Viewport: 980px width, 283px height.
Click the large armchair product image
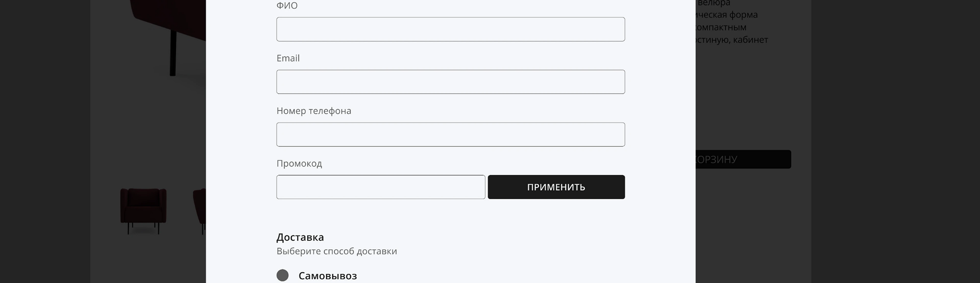point(171,34)
